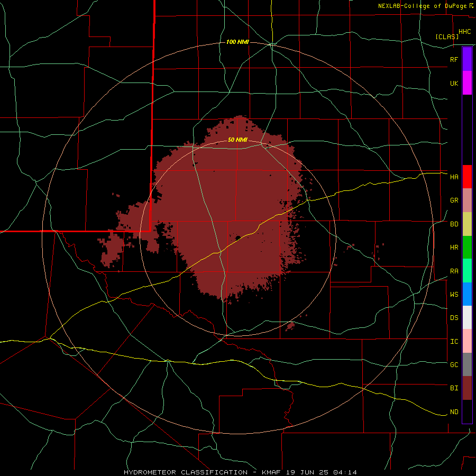Click the 'GR' legend label

click(x=454, y=200)
